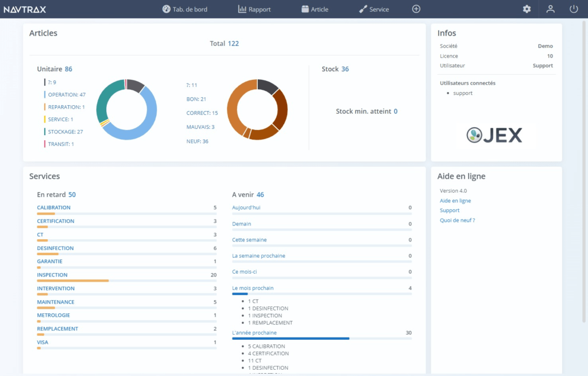The width and height of the screenshot is (588, 376).
Task: Open the Tab. de bord dashboard icon
Action: click(x=167, y=9)
